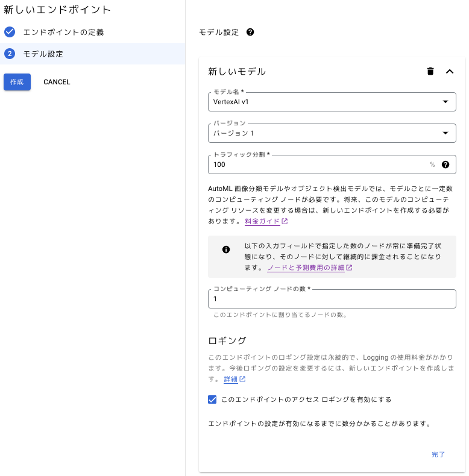Delete the new model with trash icon
This screenshot has width=469, height=476.
[430, 71]
